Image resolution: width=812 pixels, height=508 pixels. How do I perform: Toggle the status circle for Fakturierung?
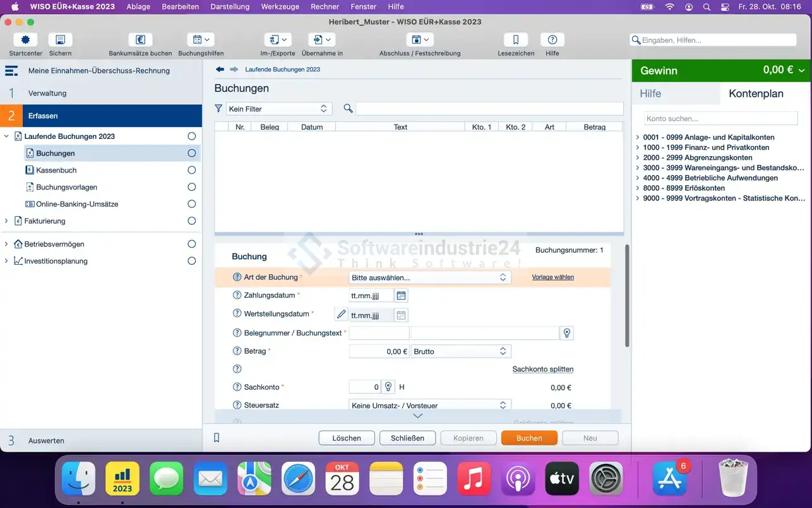coord(191,221)
